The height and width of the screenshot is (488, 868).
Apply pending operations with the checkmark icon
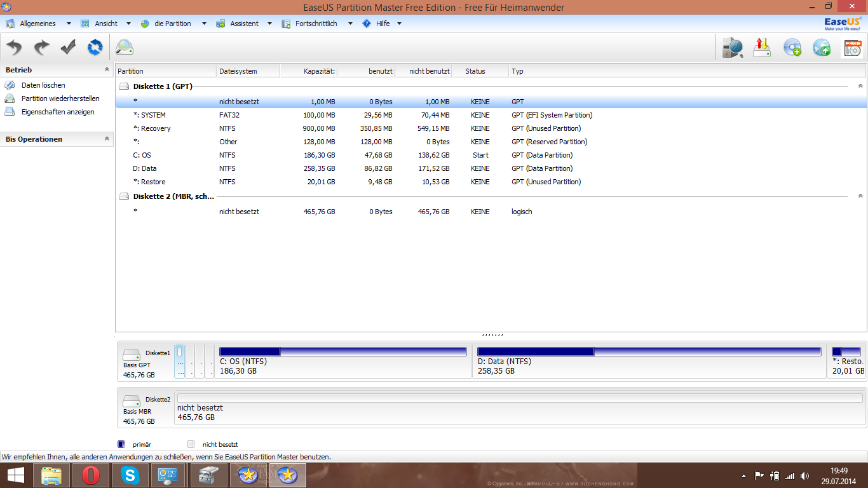click(68, 48)
